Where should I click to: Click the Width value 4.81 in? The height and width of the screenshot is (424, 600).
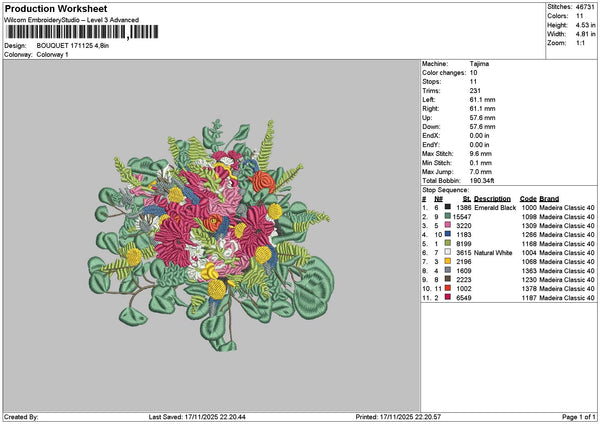coord(585,34)
